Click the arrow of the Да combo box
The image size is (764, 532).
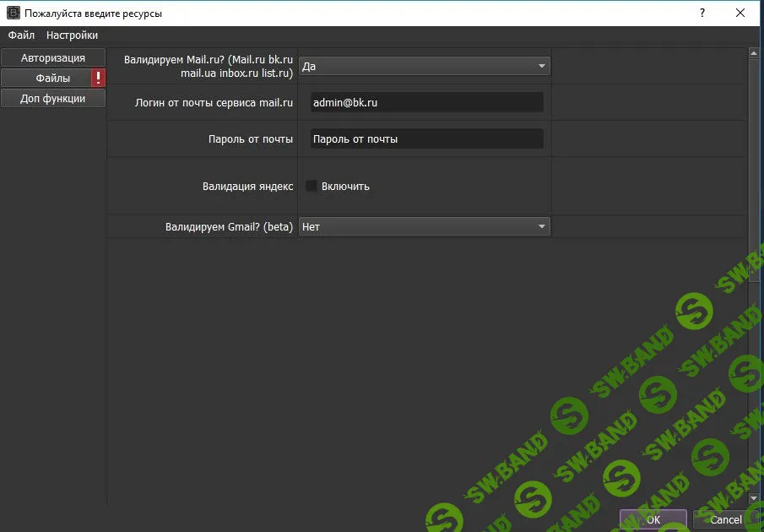[541, 66]
